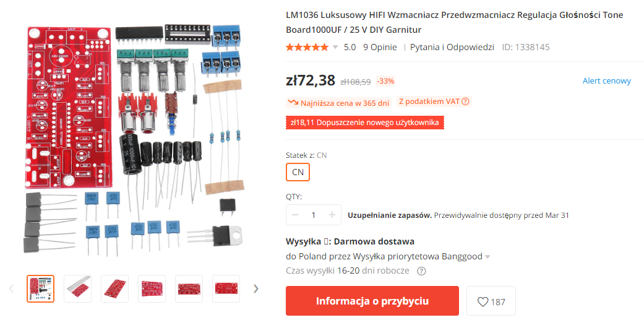Click the new user discount banner zł18,11
Image resolution: width=644 pixels, height=320 pixels.
(x=365, y=123)
